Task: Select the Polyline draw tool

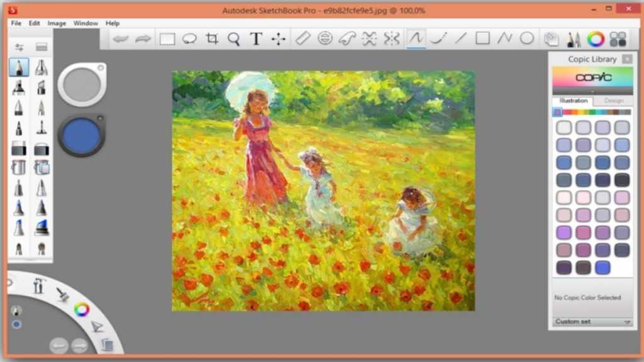Action: click(505, 38)
